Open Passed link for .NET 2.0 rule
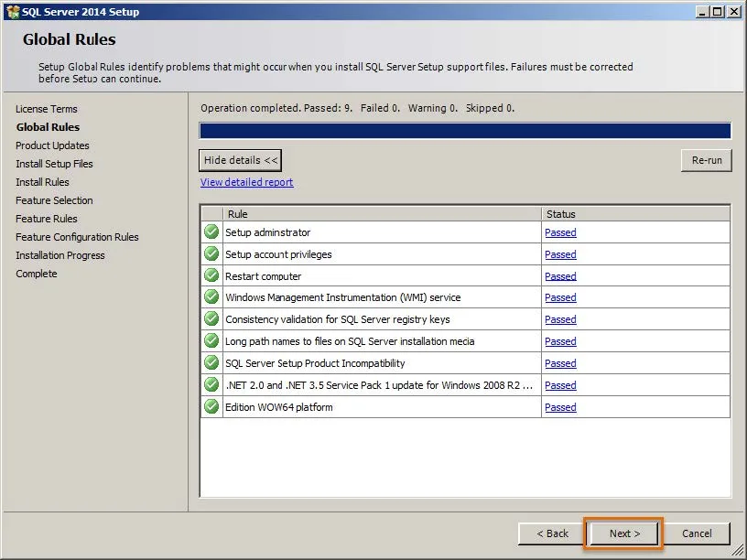 (x=561, y=385)
